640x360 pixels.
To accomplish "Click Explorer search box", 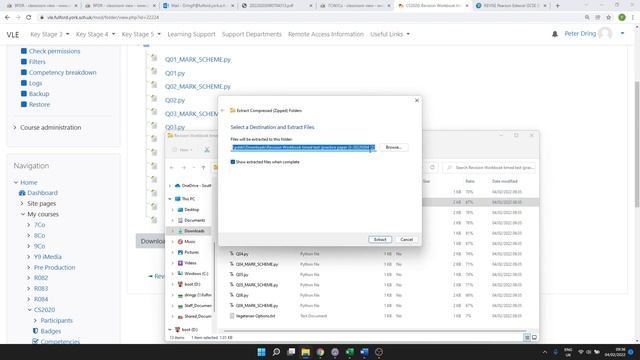I will (489, 168).
